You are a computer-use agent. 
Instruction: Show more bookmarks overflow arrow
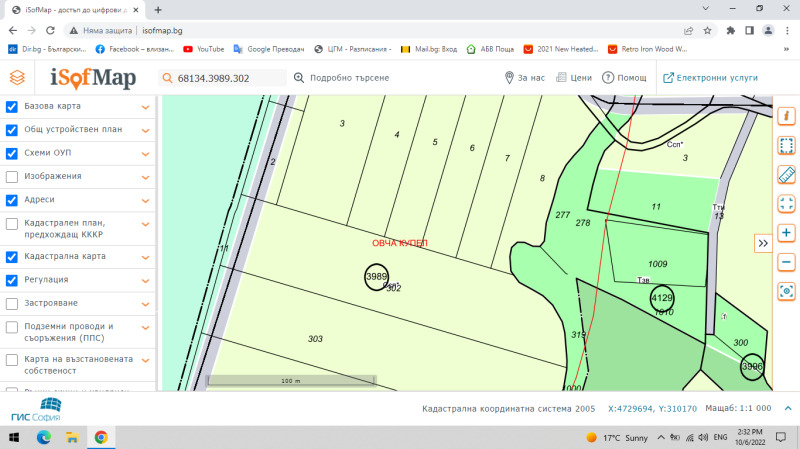click(786, 49)
